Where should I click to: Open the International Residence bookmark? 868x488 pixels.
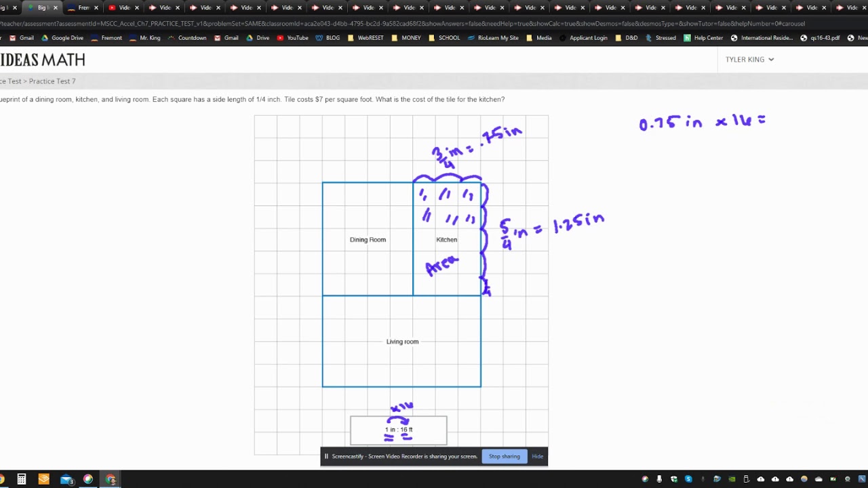(761, 38)
